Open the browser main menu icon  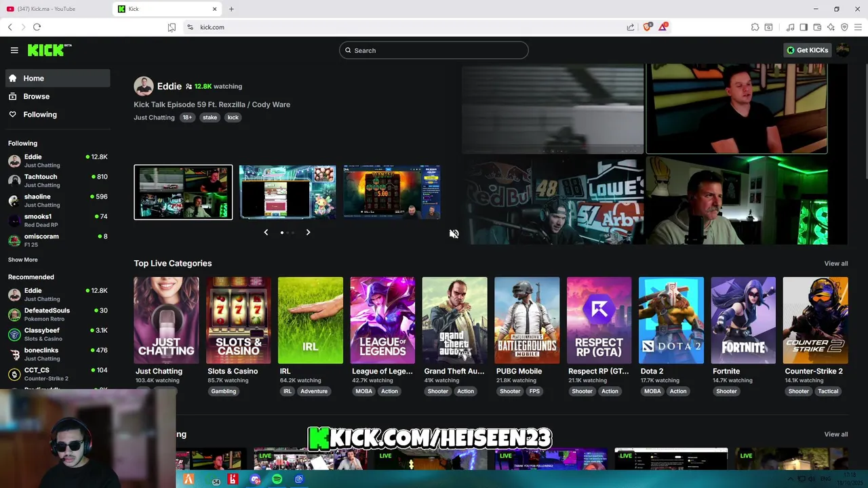pos(858,27)
